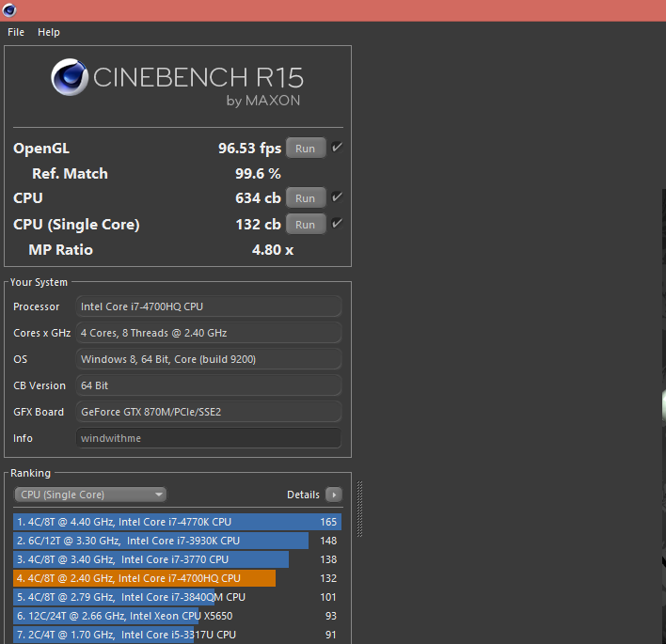The height and width of the screenshot is (644, 666).
Task: Click the 132 cb single core score
Action: [258, 225]
